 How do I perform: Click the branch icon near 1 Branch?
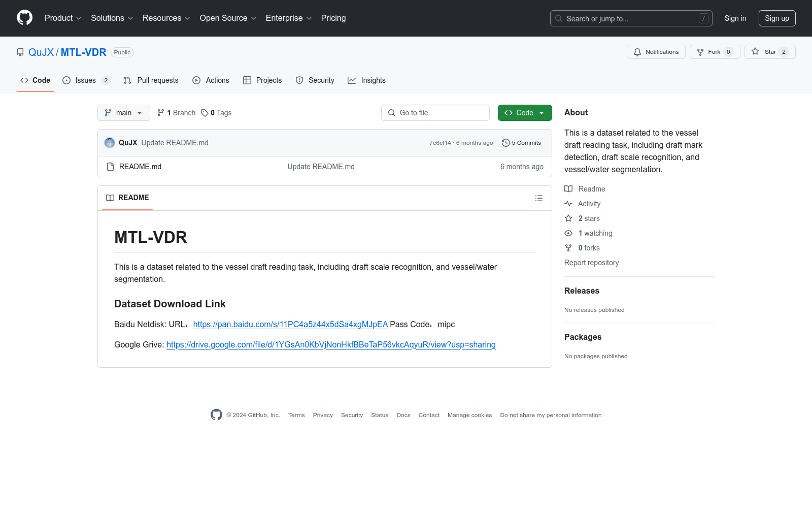161,113
